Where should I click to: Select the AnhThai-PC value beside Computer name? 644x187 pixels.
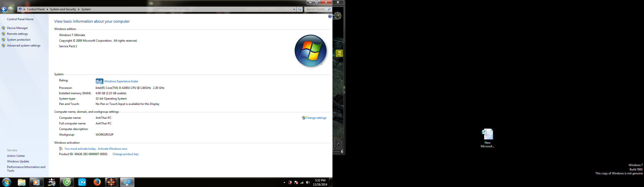[x=103, y=118]
